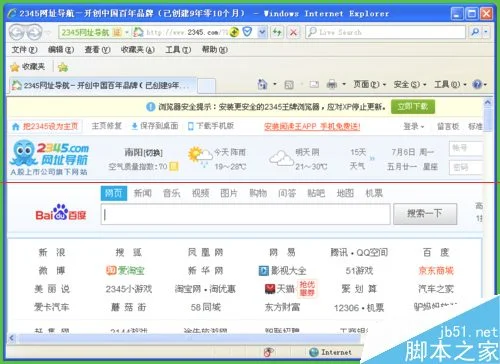Select the 新闻 search tab

click(x=143, y=193)
